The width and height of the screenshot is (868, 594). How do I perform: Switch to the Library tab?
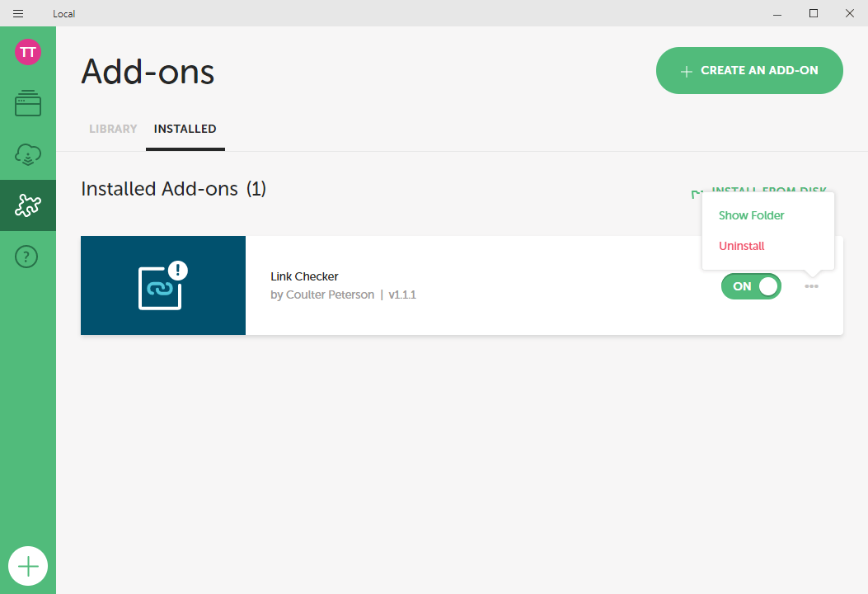[x=113, y=129]
